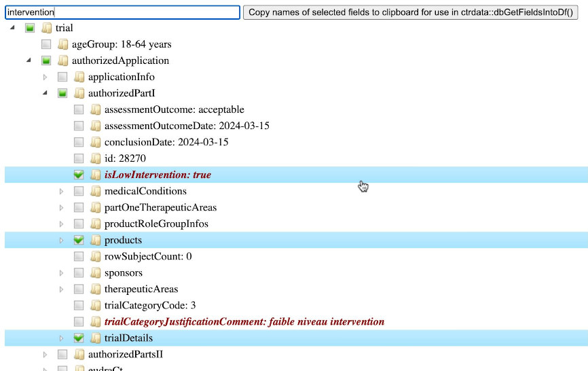Click folder icon beside trialDetails
This screenshot has height=371, width=588.
pyautogui.click(x=95, y=338)
